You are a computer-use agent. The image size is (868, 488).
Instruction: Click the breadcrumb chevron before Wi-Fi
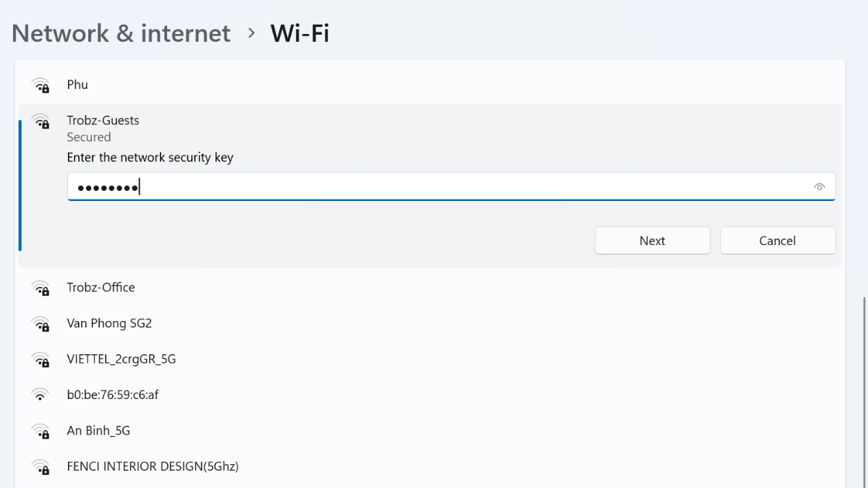click(x=251, y=33)
